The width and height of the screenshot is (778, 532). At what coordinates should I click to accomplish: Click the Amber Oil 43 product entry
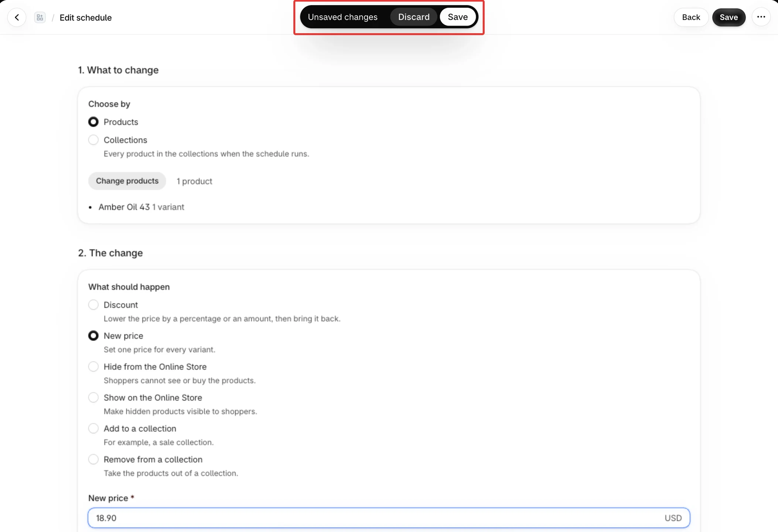coord(141,207)
